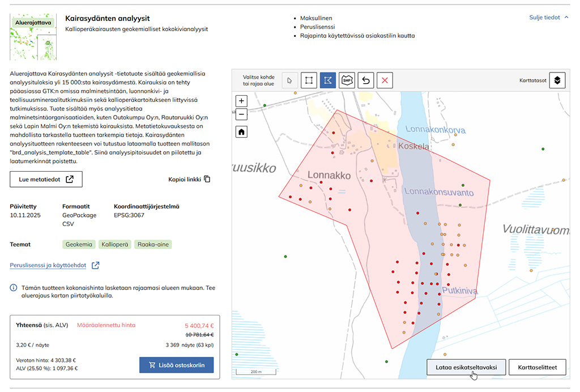The height and width of the screenshot is (392, 580).
Task: Click the Aluerajattava product thumbnail
Action: (33, 37)
